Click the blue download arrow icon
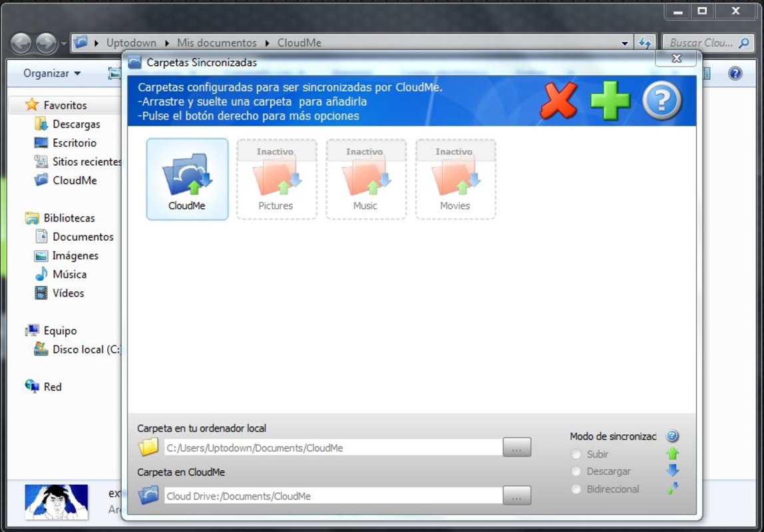The height and width of the screenshot is (532, 764). pos(673,470)
